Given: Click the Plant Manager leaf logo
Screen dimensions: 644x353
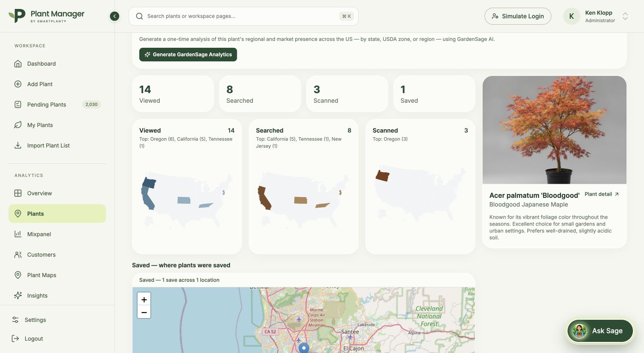Looking at the screenshot, I should pyautogui.click(x=17, y=16).
